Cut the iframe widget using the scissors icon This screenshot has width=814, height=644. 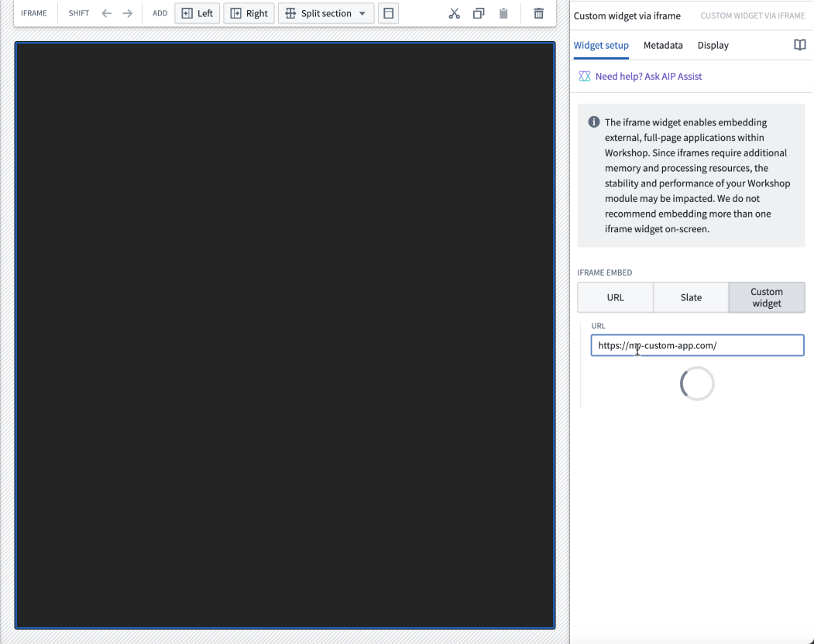tap(454, 13)
